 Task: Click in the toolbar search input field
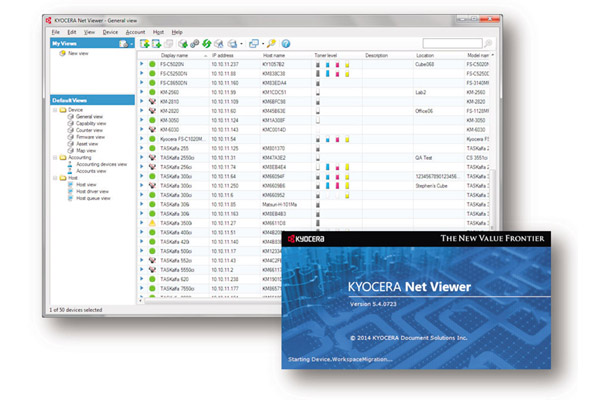pos(452,43)
